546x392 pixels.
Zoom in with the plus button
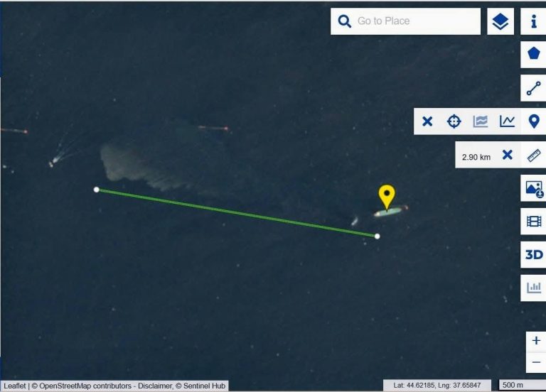(x=536, y=340)
